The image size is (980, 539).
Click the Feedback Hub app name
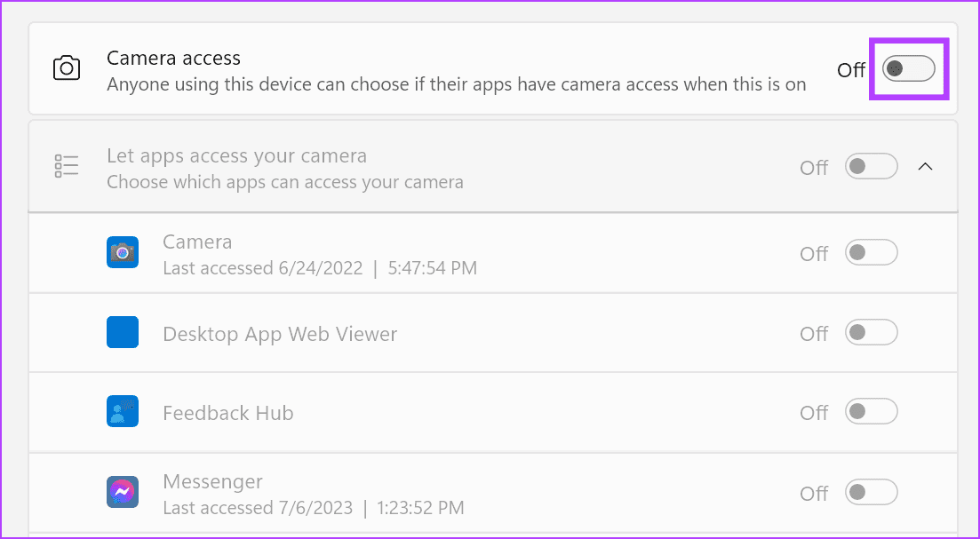point(227,413)
